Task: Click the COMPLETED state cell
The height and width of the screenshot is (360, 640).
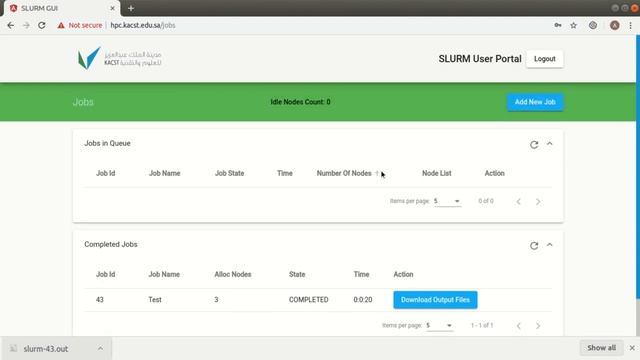Action: [x=309, y=300]
